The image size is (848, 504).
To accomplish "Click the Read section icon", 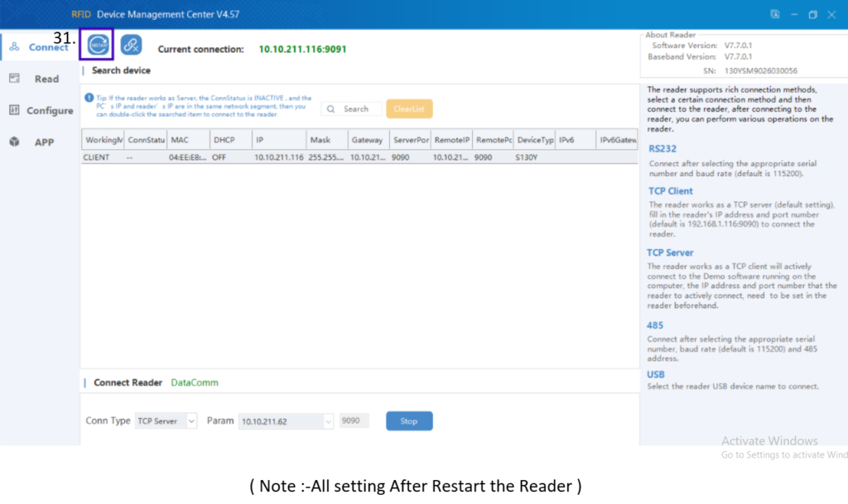I will pyautogui.click(x=14, y=79).
